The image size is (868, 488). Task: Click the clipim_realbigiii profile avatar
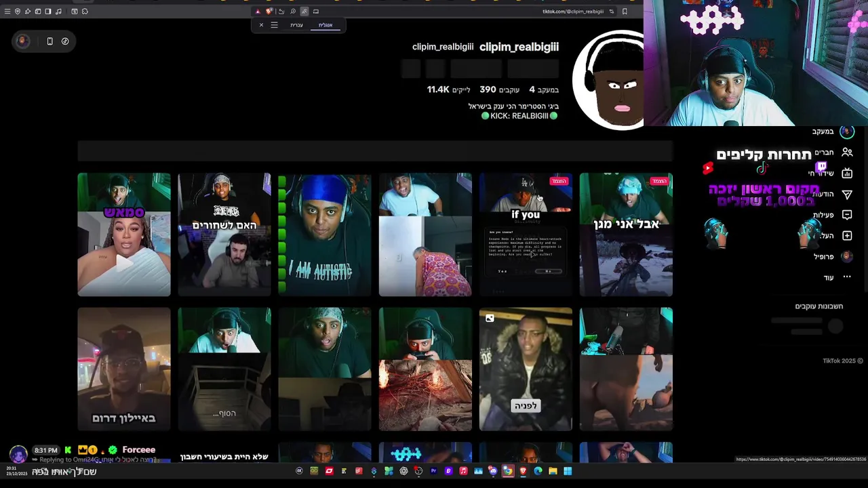(608, 80)
